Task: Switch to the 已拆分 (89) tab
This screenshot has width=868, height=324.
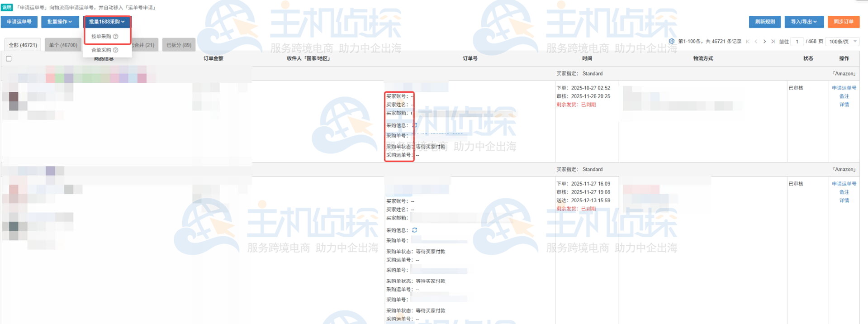Action: (x=179, y=45)
